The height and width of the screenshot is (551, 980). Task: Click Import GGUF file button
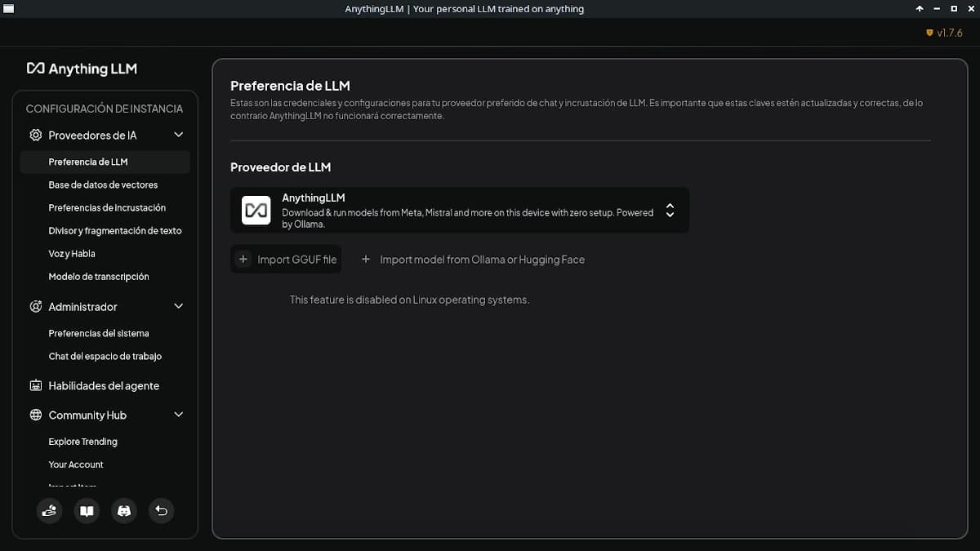click(x=286, y=260)
